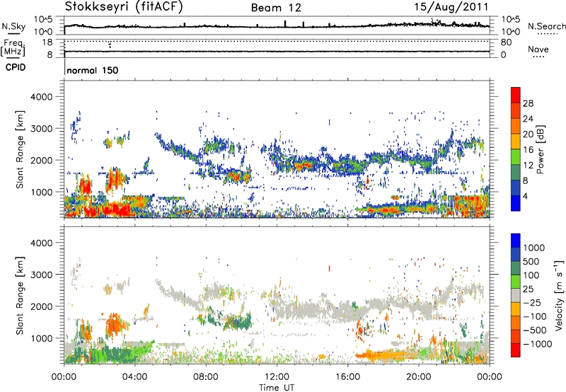Pick the Power colorbar segment between 4 and 8
This screenshot has height=392, width=566.
click(516, 188)
